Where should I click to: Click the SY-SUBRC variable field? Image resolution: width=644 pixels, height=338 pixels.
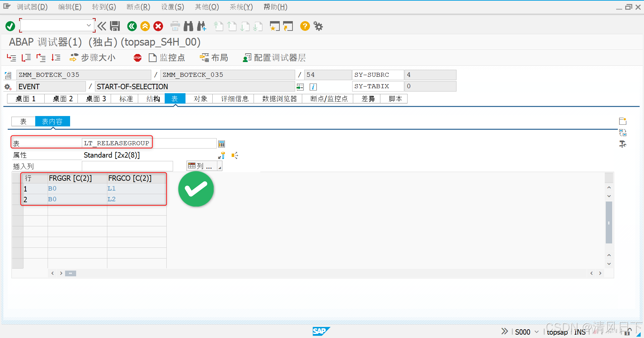378,75
